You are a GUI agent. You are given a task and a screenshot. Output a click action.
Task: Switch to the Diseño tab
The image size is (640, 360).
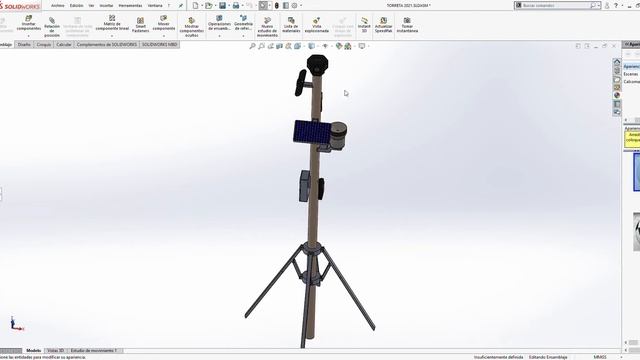pyautogui.click(x=24, y=44)
